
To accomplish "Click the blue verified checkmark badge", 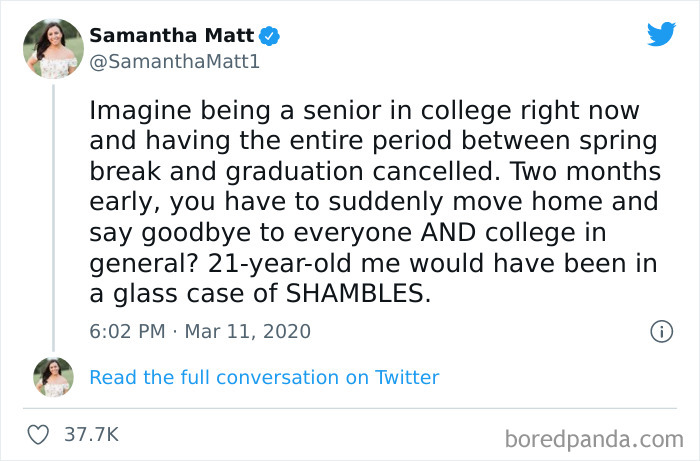I will click(270, 36).
